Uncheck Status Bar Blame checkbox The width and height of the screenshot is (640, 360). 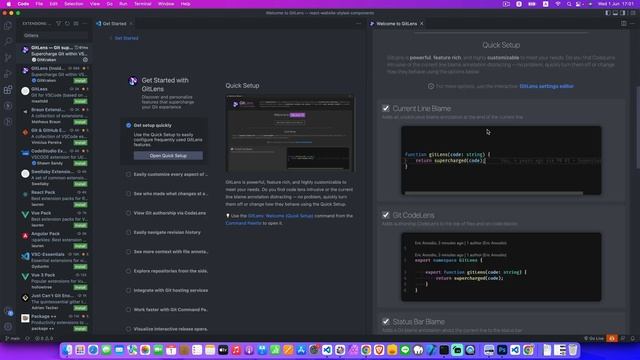(x=386, y=322)
